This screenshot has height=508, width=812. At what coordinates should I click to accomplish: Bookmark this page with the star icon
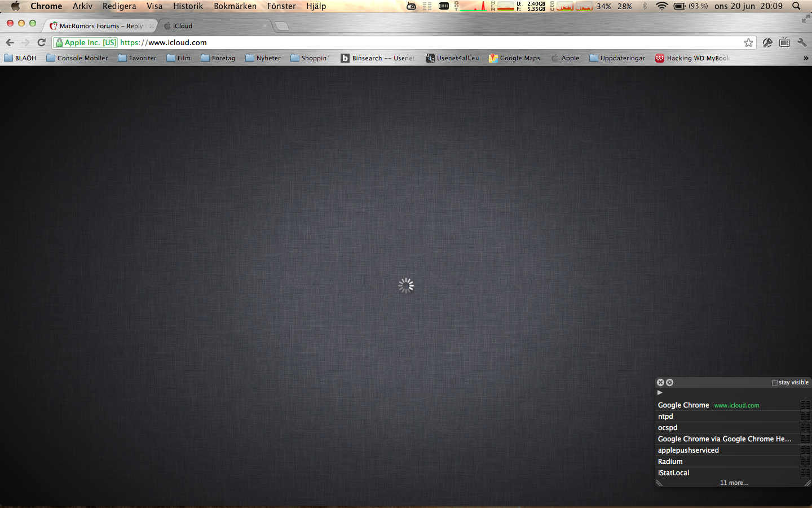click(x=748, y=42)
